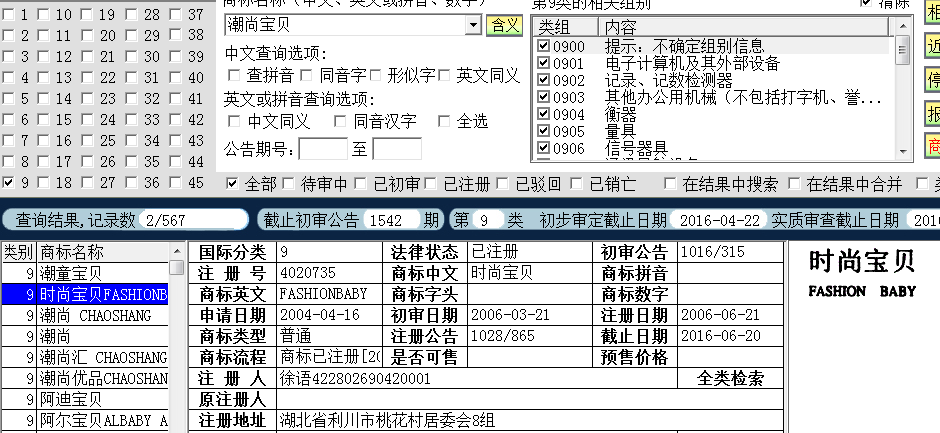The image size is (940, 433).
Task: Uncheck group 0901 电子计算机及其外部设备
Action: click(543, 62)
